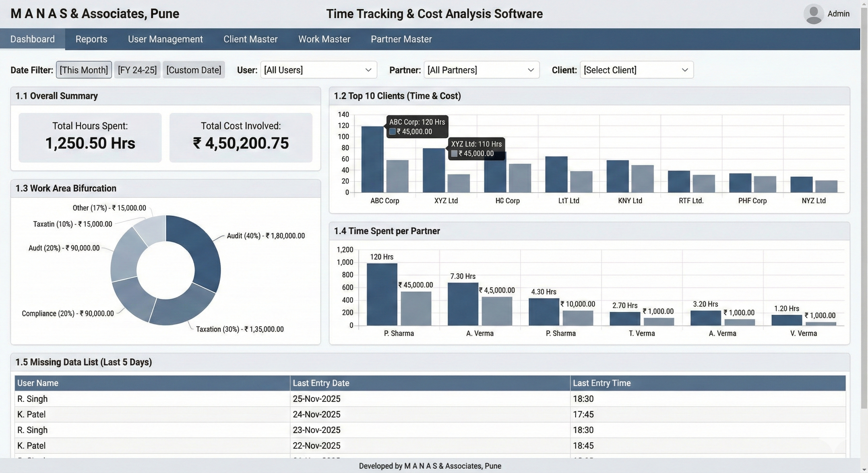868x473 pixels.
Task: Toggle the This Month date filter
Action: pos(84,70)
